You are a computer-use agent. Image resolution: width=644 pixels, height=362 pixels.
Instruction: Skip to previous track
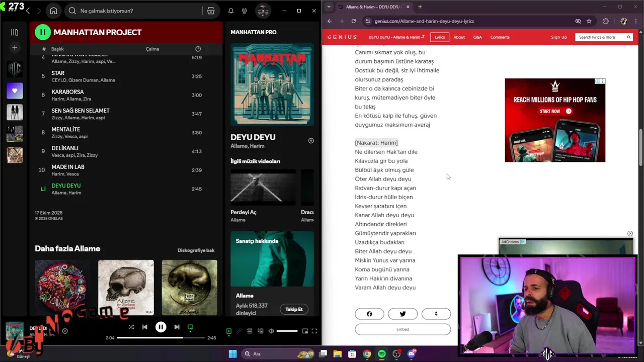tap(145, 327)
